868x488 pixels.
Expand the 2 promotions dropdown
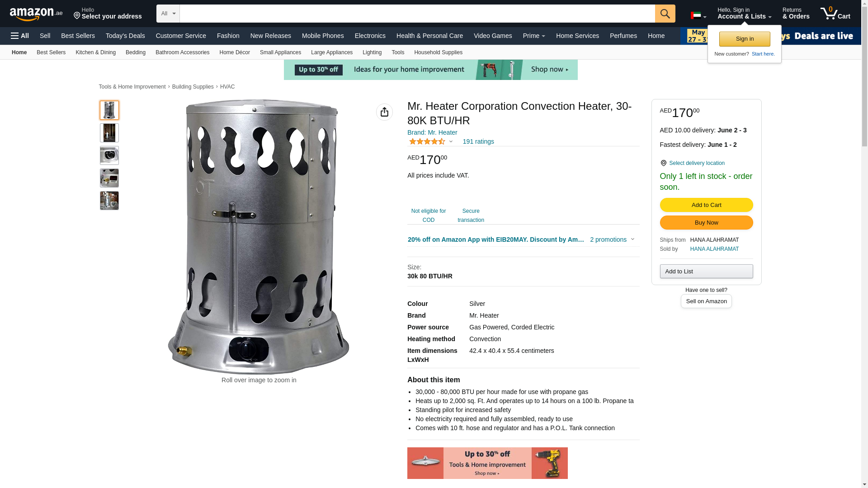tap(612, 239)
